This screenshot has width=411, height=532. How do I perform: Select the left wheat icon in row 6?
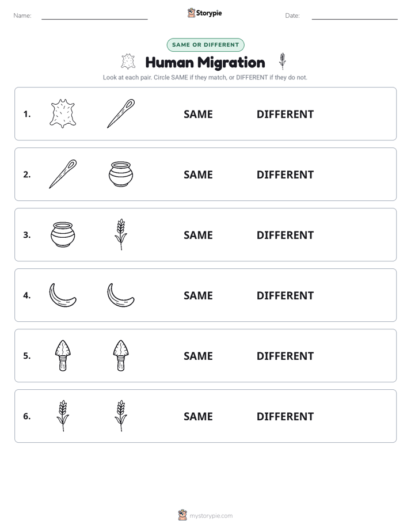[x=63, y=416]
